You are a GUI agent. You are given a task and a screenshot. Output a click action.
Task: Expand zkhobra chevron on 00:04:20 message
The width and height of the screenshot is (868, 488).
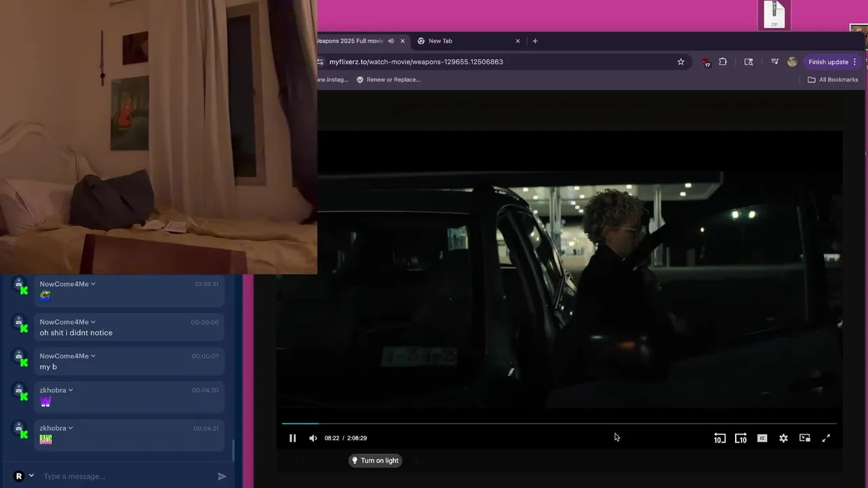coord(71,390)
